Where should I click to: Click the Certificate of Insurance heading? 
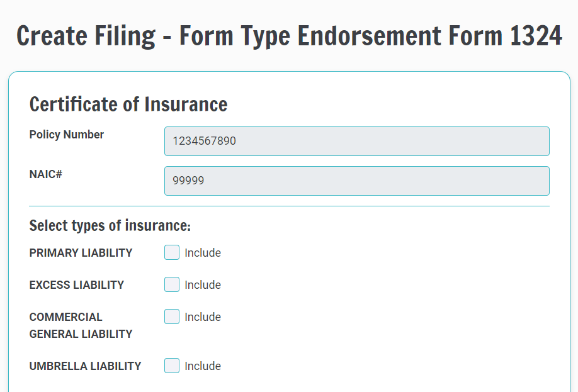[x=128, y=104]
